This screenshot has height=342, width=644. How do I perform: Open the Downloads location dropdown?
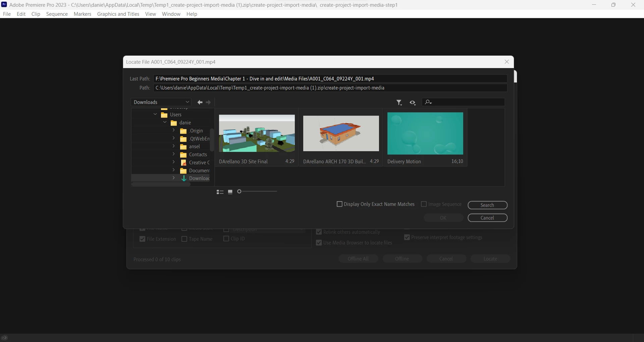pos(161,102)
